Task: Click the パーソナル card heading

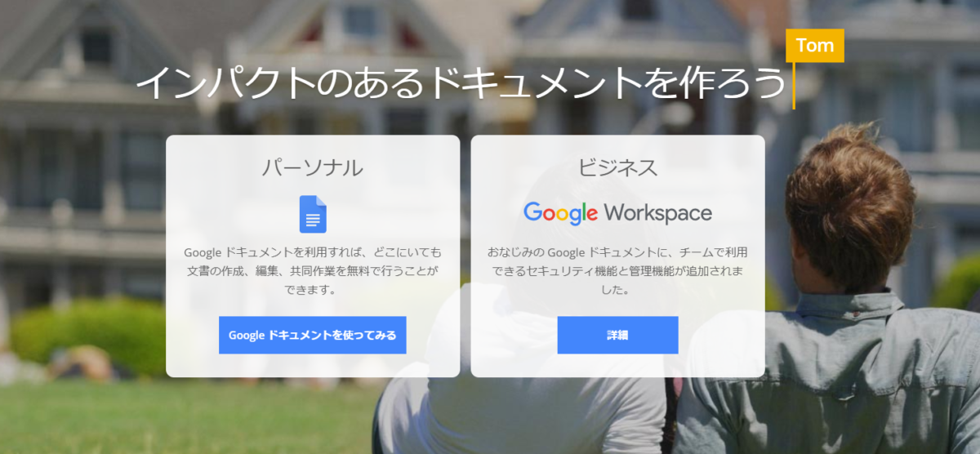Action: pos(313,168)
